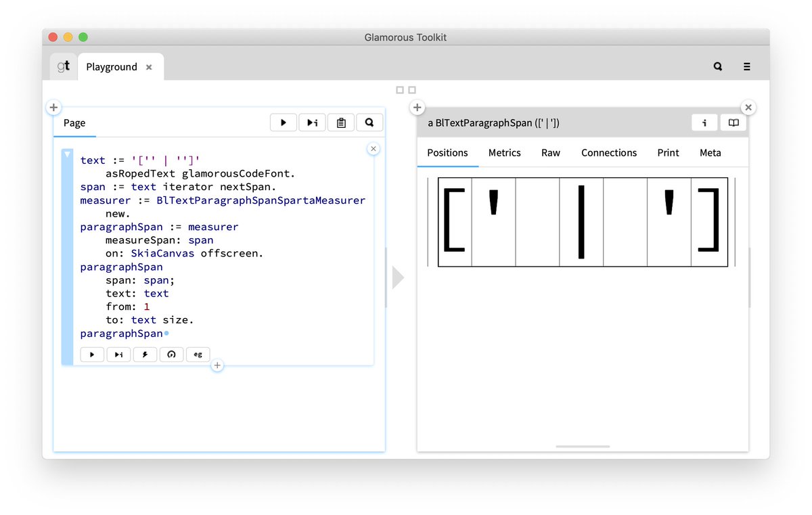
Task: Click the opening bracket glyph cell
Action: point(455,222)
